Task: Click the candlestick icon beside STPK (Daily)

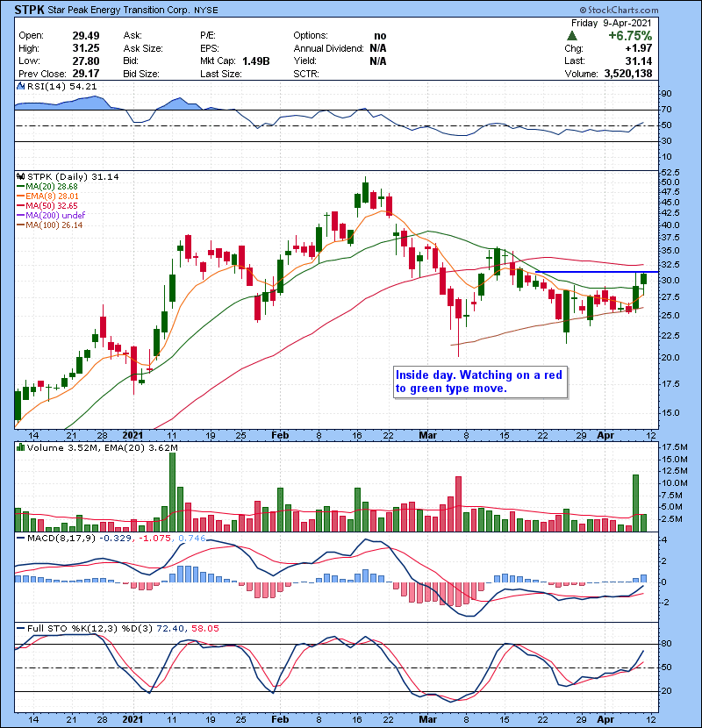Action: tap(20, 177)
